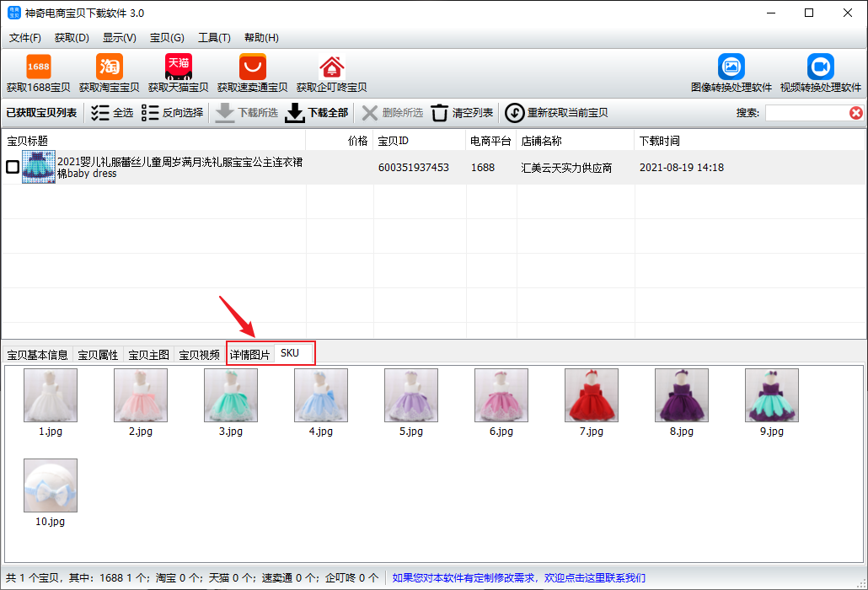Viewport: 868px width, 590px height.
Task: Click 下载全部 download all button
Action: [317, 113]
